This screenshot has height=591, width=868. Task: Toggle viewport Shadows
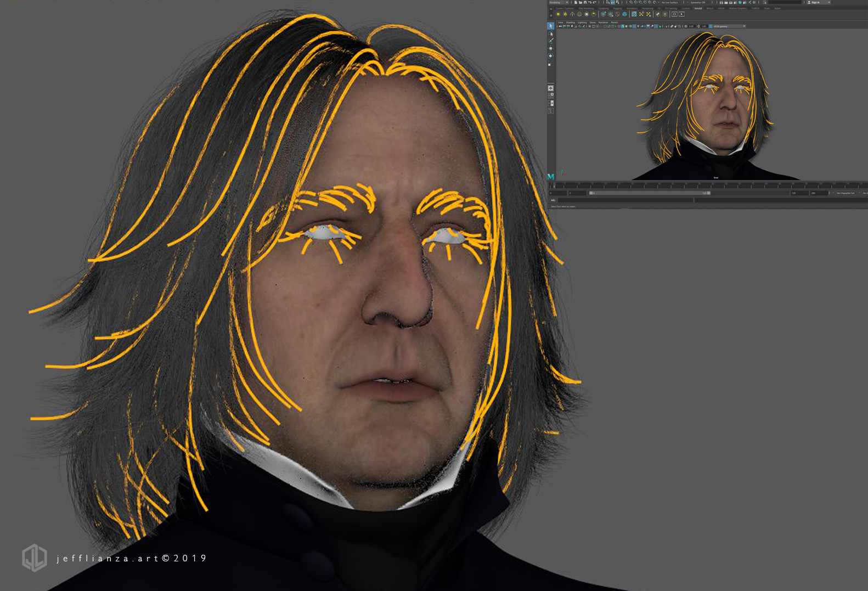click(642, 26)
